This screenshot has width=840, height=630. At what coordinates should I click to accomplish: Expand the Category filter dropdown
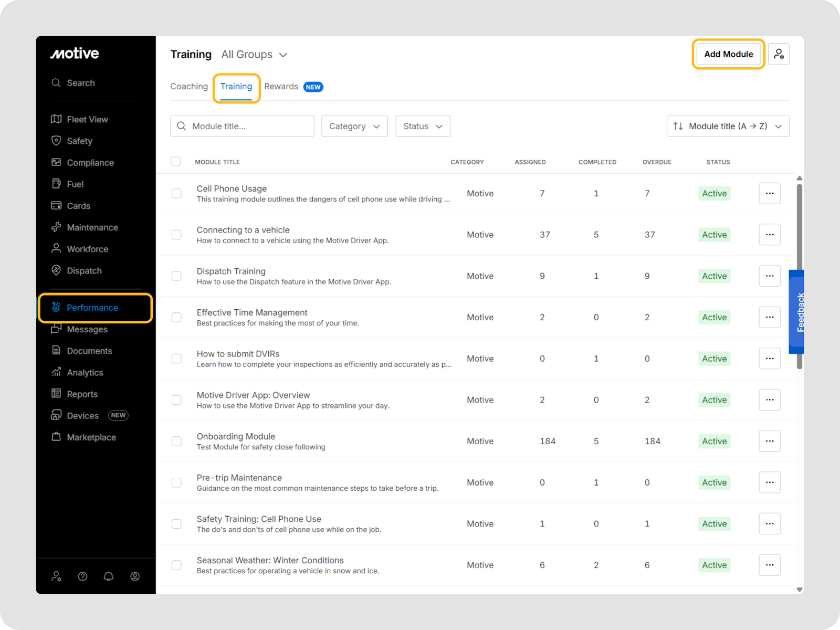coord(354,126)
